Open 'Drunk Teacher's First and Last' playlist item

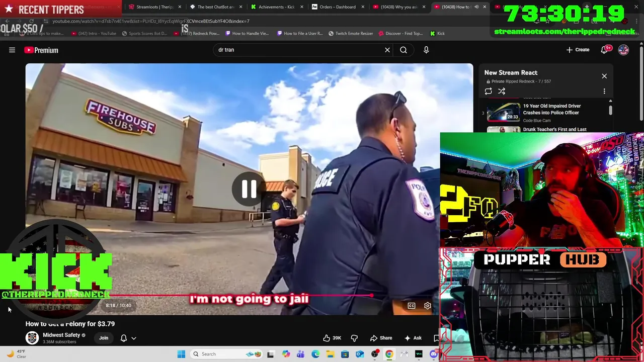pyautogui.click(x=554, y=129)
